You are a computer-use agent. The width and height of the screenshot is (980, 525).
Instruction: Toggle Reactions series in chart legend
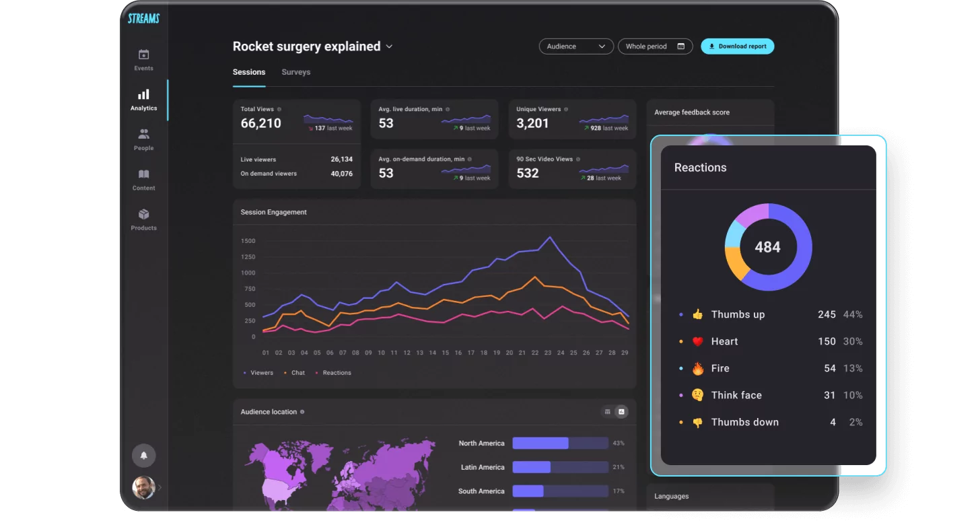(x=333, y=373)
